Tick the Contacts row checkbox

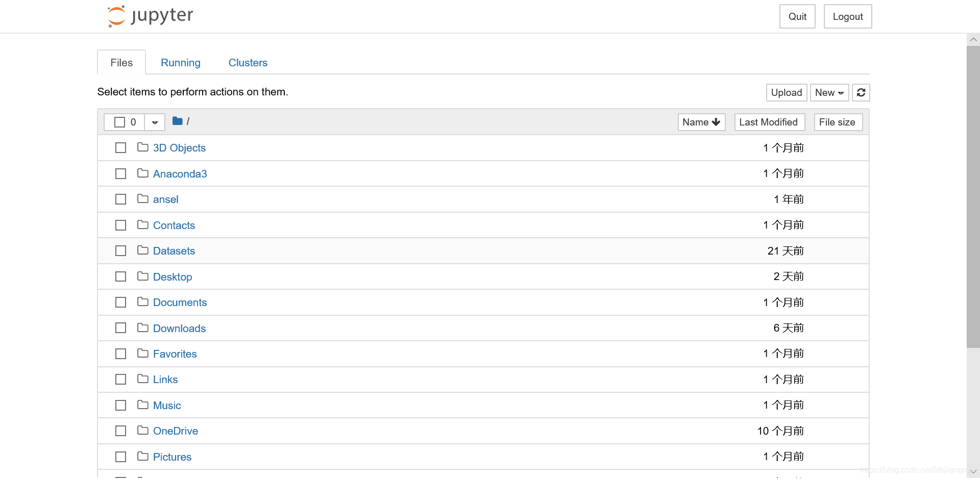(120, 225)
